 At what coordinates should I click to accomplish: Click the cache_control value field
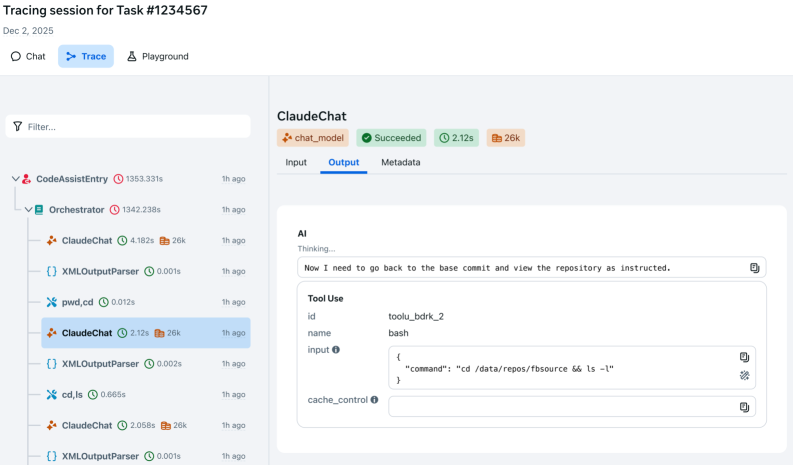pyautogui.click(x=572, y=407)
